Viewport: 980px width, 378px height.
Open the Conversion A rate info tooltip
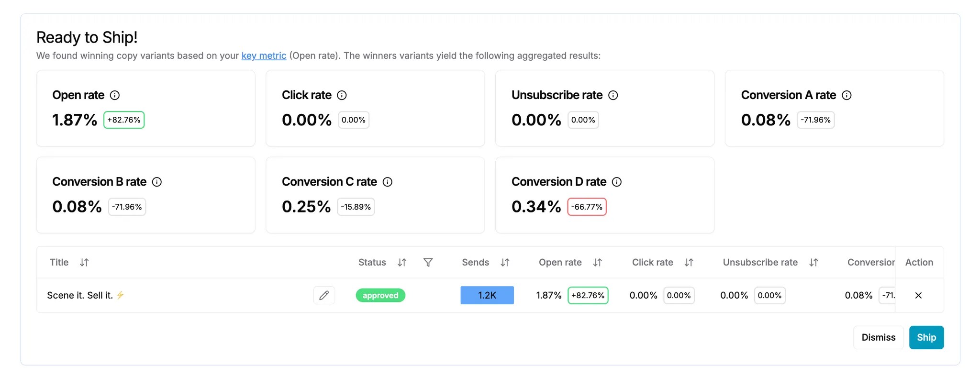click(846, 95)
